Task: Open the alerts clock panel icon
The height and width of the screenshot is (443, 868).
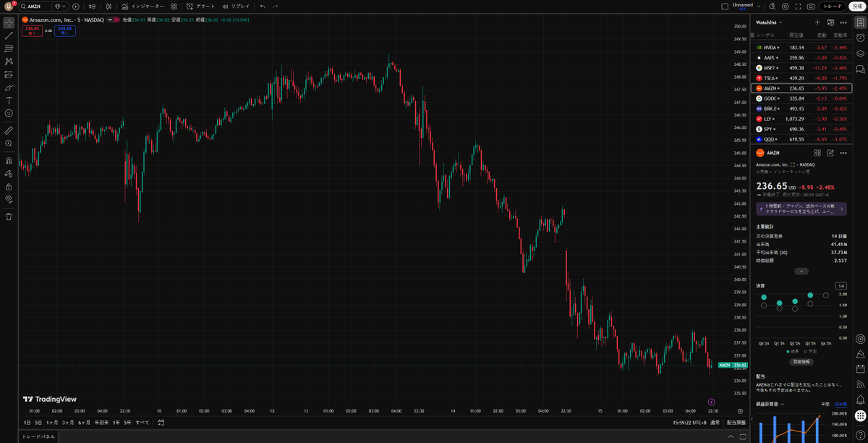Action: (860, 38)
